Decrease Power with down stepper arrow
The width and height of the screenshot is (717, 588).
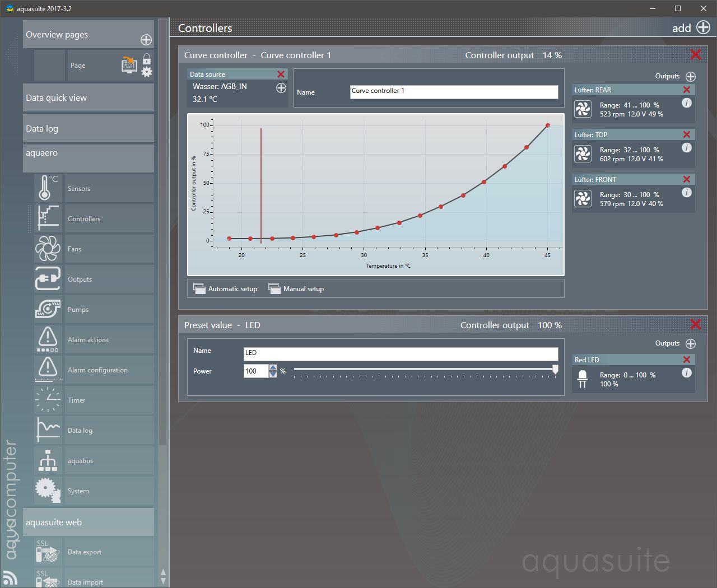click(x=273, y=374)
